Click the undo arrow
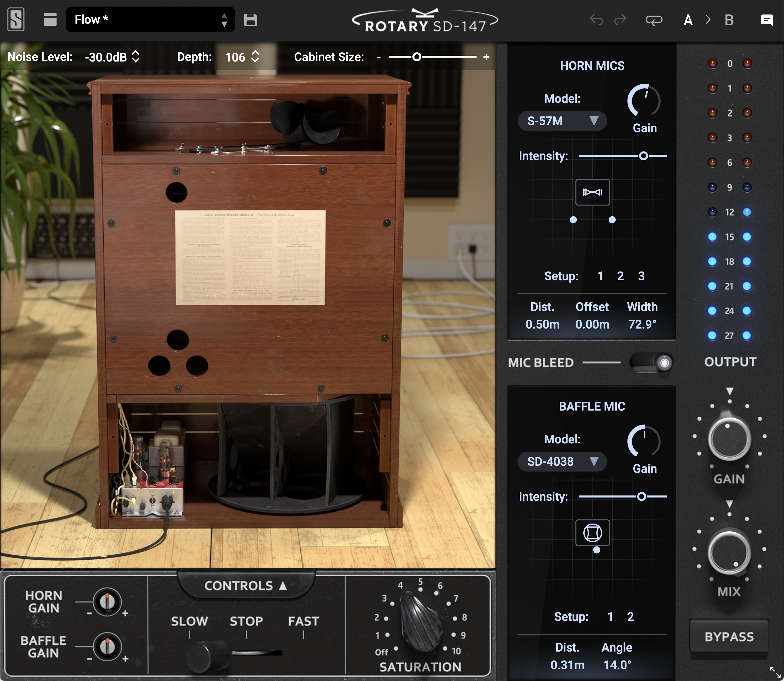The image size is (784, 681). click(596, 20)
